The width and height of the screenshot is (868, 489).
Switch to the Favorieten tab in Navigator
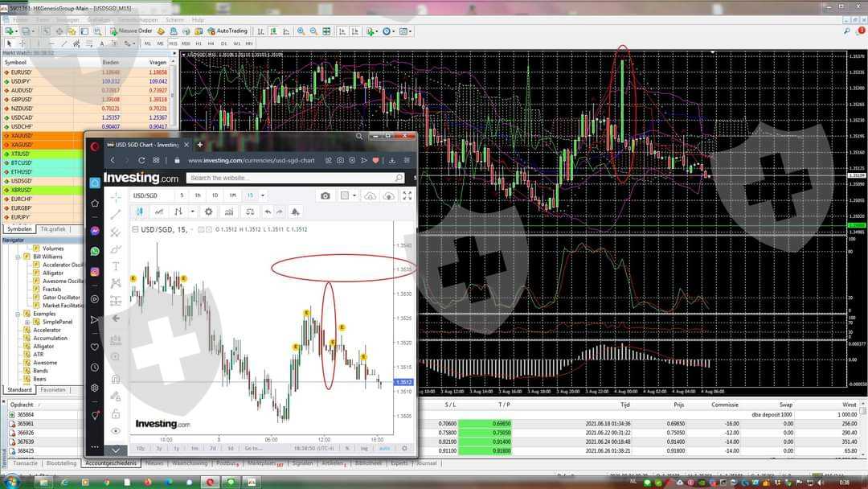click(x=53, y=389)
